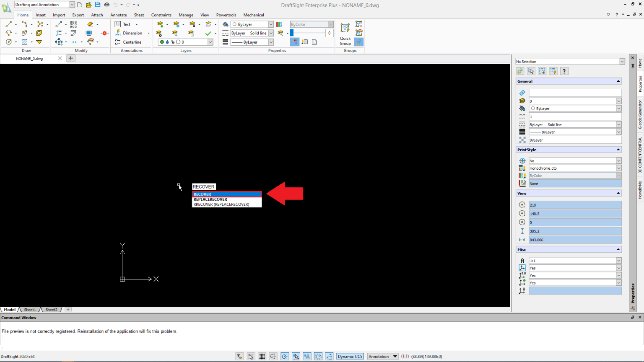Image resolution: width=644 pixels, height=362 pixels.
Task: Select the Circle tool in Draw panel
Action: click(8, 41)
